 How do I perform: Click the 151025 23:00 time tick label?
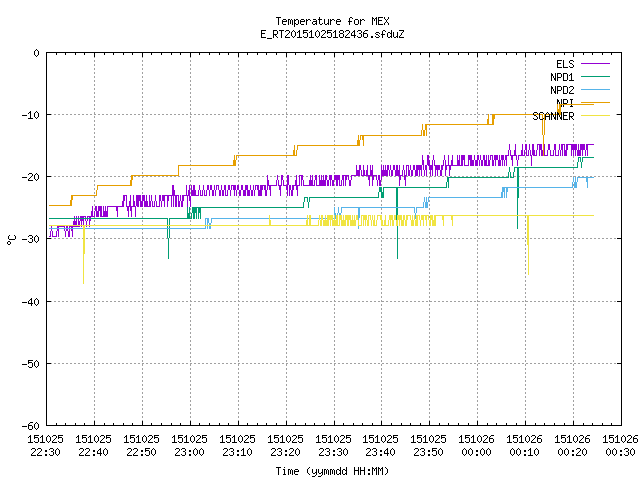189,446
